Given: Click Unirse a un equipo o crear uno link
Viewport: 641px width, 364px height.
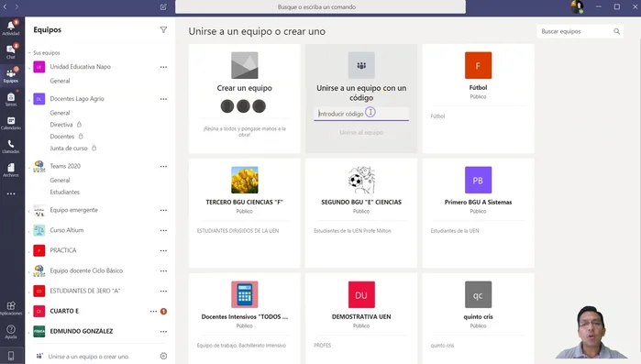Looking at the screenshot, I should [x=88, y=357].
